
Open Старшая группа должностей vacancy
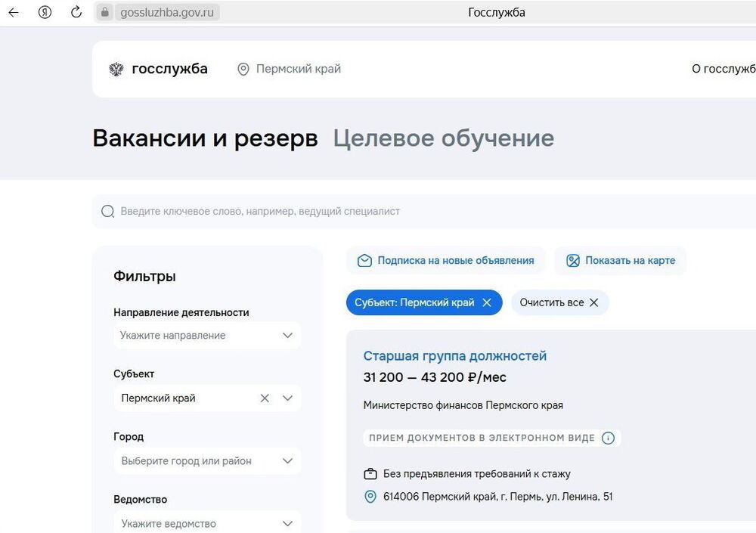tap(454, 356)
